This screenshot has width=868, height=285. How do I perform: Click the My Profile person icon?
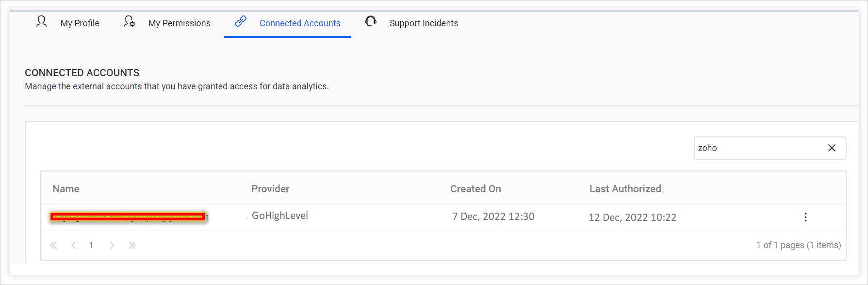(x=41, y=21)
